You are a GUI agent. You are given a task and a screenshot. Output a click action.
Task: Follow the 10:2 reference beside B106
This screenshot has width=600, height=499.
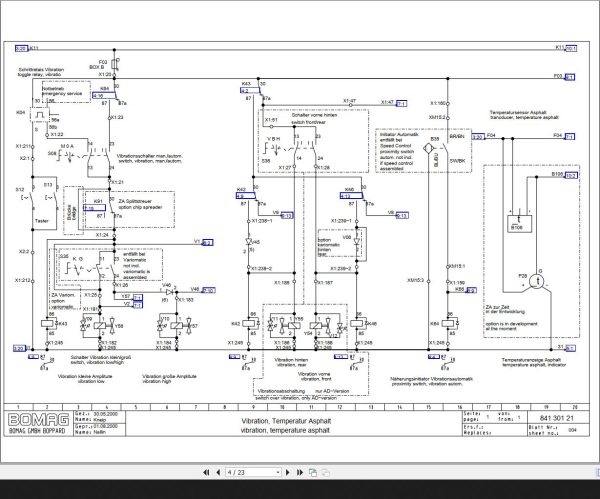click(x=571, y=176)
